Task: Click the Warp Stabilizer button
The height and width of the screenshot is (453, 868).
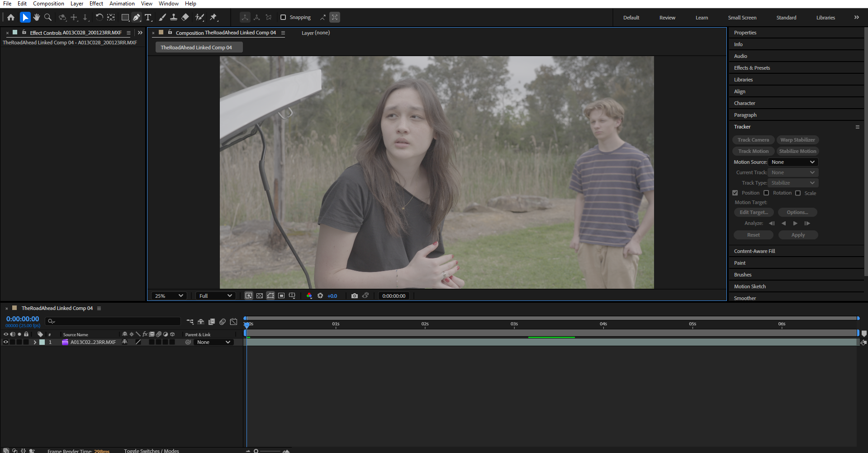Action: tap(797, 139)
